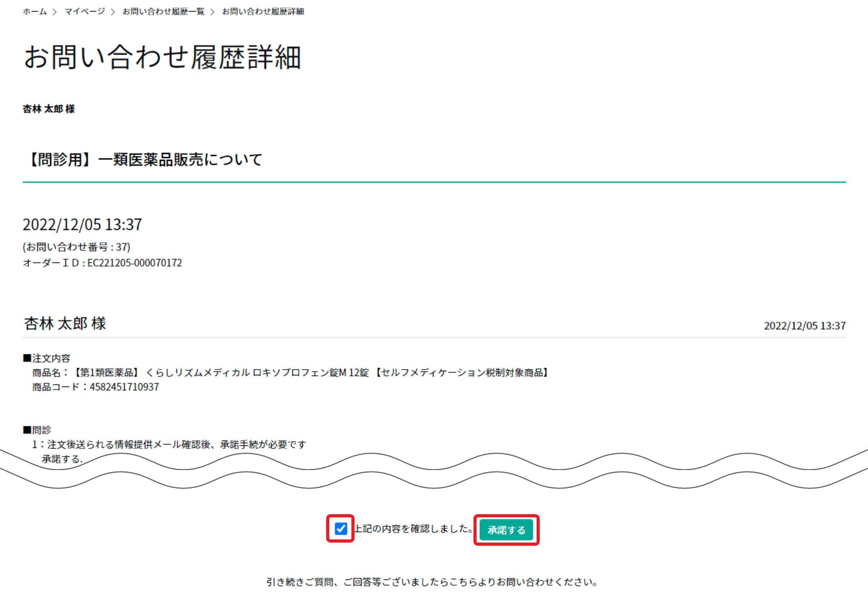
Task: Open マイページ breadcrumb link
Action: click(85, 12)
